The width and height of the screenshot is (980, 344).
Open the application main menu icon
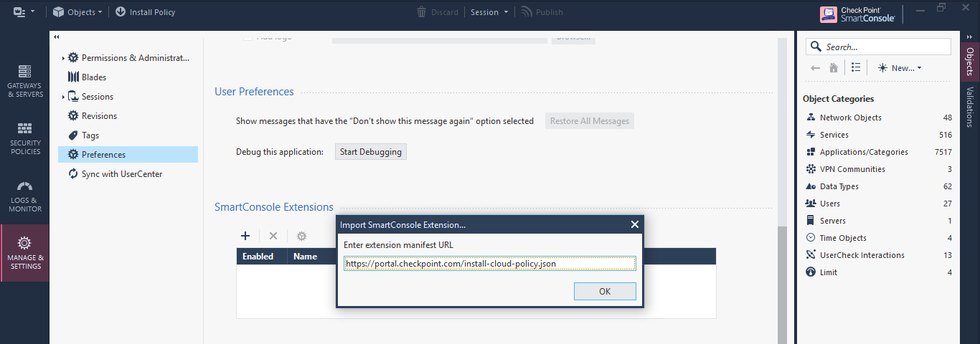[x=19, y=11]
